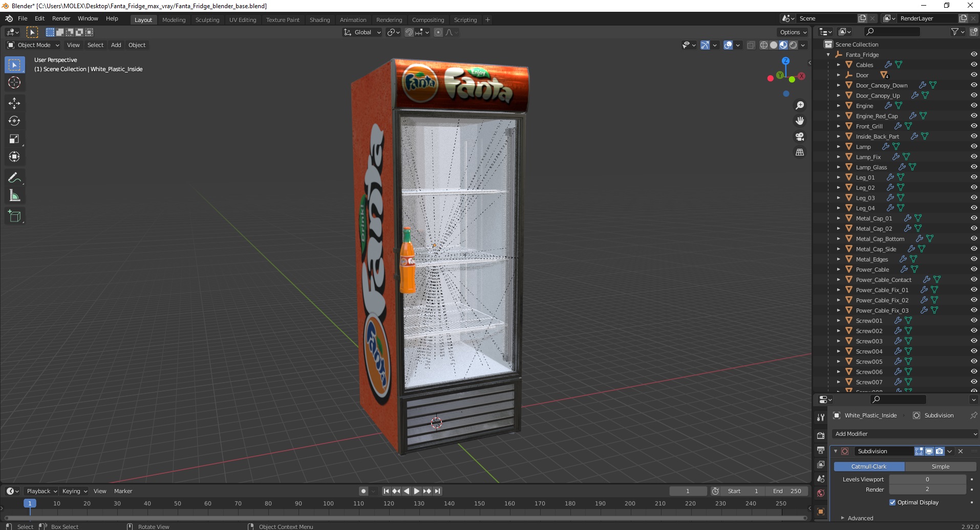This screenshot has height=530, width=980.
Task: Open the Global transform orientation dropdown
Action: [363, 32]
